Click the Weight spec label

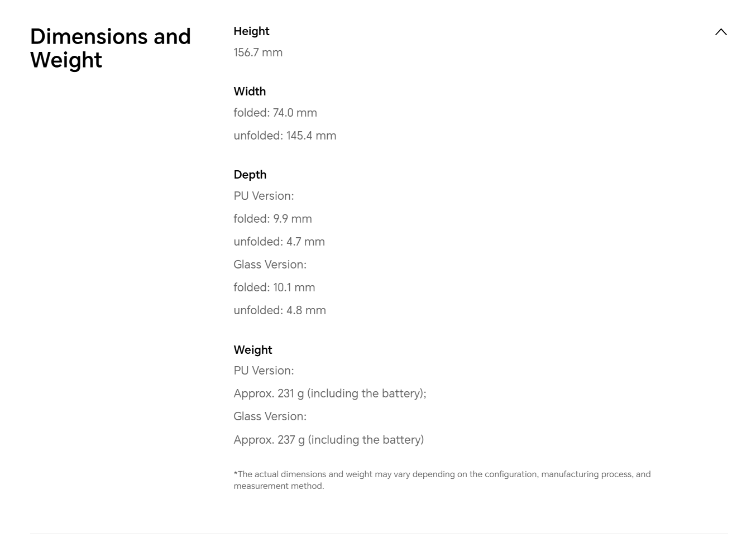pyautogui.click(x=253, y=350)
